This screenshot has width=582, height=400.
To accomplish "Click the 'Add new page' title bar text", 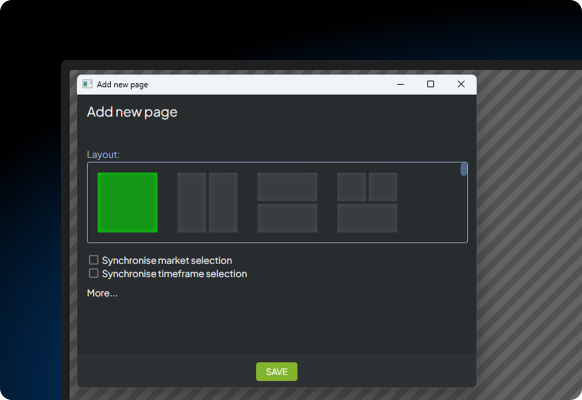I will 122,85.
